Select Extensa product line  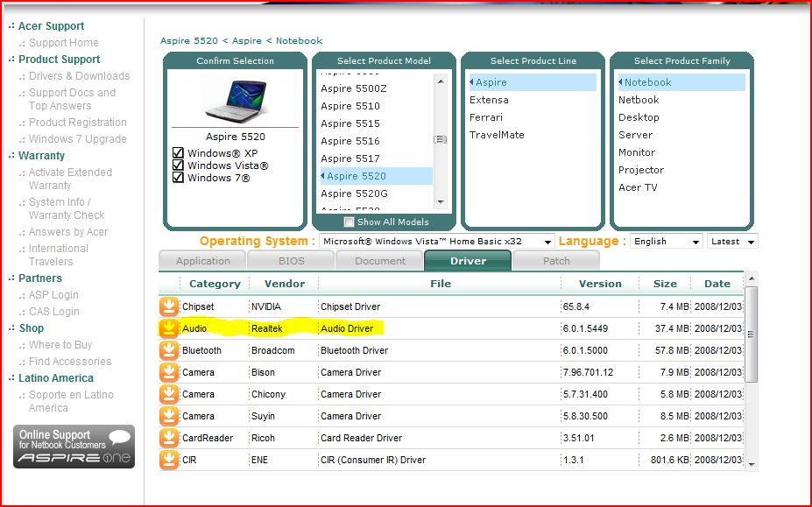click(489, 100)
